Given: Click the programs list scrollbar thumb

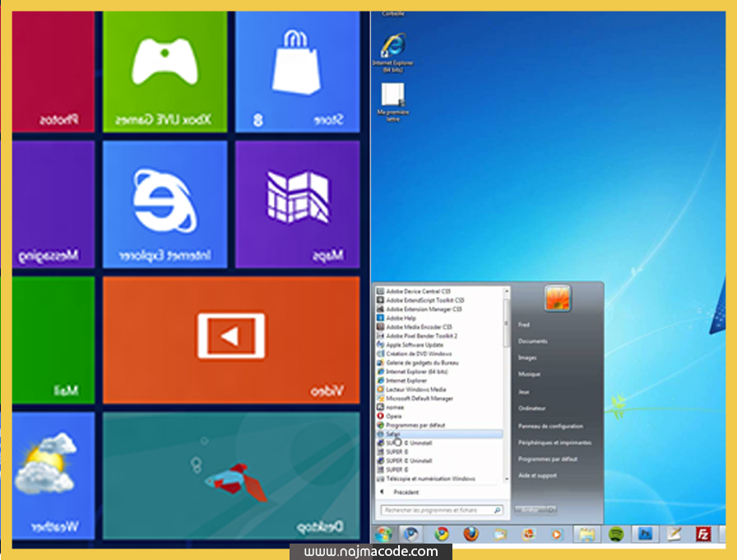Looking at the screenshot, I should point(507,323).
